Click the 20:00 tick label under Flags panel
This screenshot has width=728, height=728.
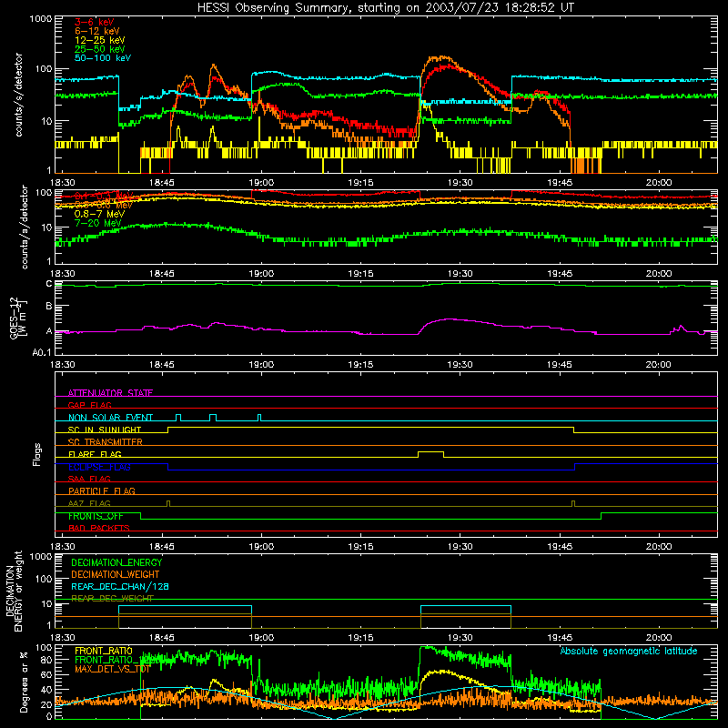coord(658,547)
